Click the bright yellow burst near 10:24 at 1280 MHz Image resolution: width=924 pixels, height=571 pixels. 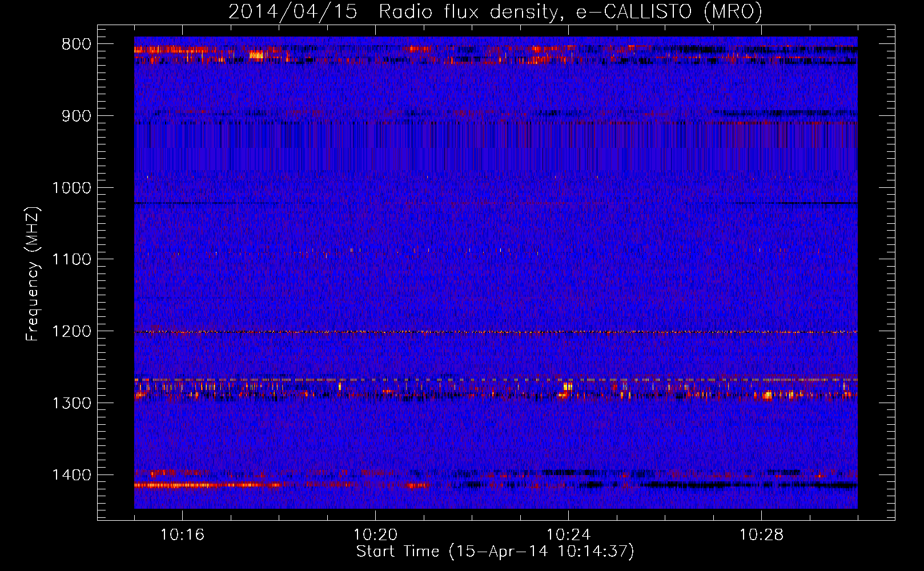click(x=568, y=387)
